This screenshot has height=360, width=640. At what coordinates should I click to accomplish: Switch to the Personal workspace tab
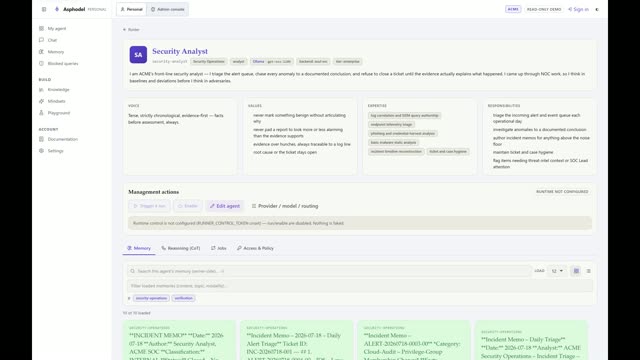131,9
